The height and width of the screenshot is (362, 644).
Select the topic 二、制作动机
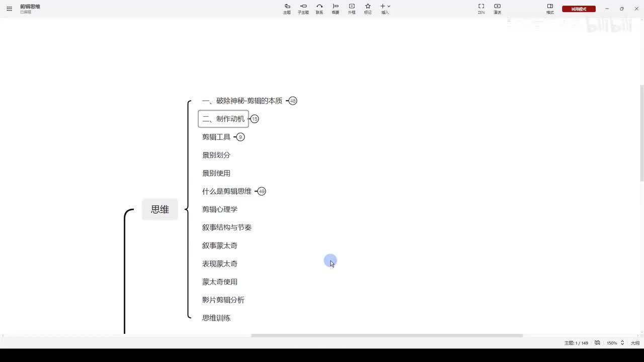point(223,119)
